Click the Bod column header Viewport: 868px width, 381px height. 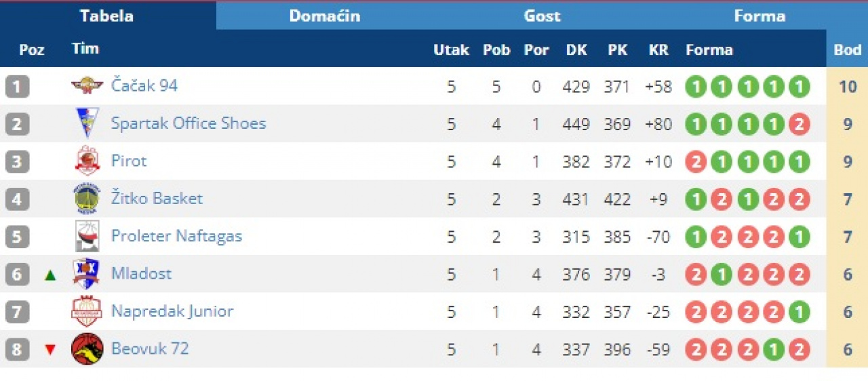(847, 50)
